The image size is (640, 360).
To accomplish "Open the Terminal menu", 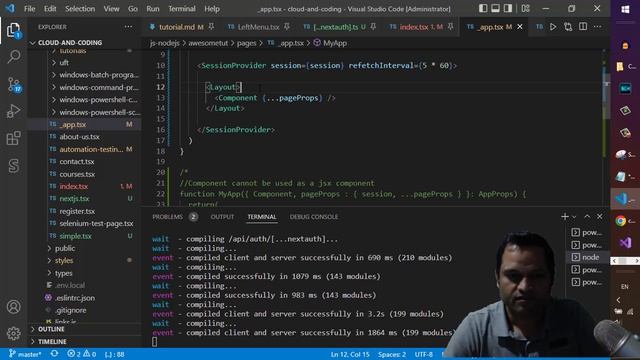I will pos(182,9).
